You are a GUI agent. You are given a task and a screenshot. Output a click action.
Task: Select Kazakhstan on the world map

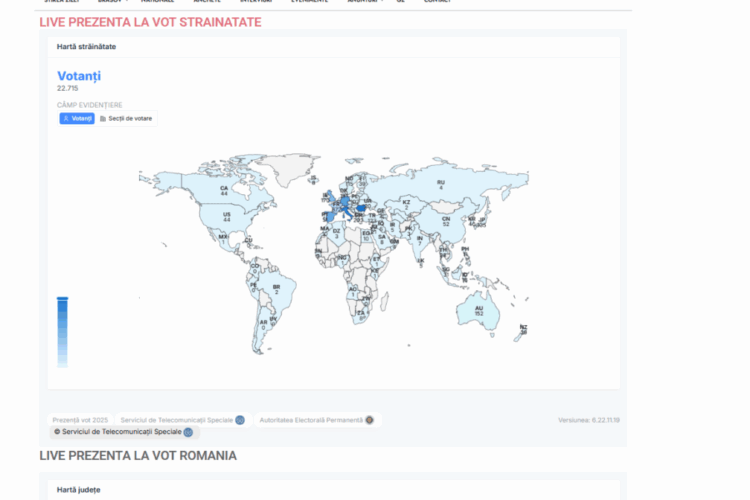click(x=406, y=203)
